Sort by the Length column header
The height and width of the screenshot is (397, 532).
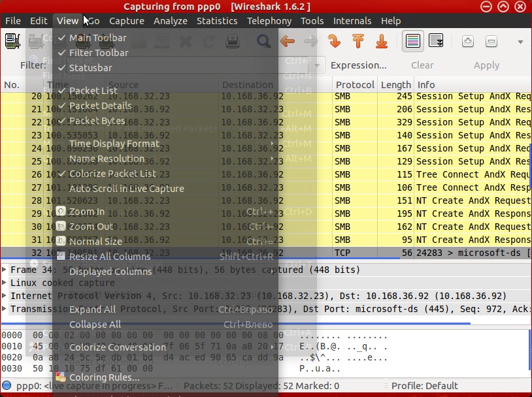tap(395, 85)
